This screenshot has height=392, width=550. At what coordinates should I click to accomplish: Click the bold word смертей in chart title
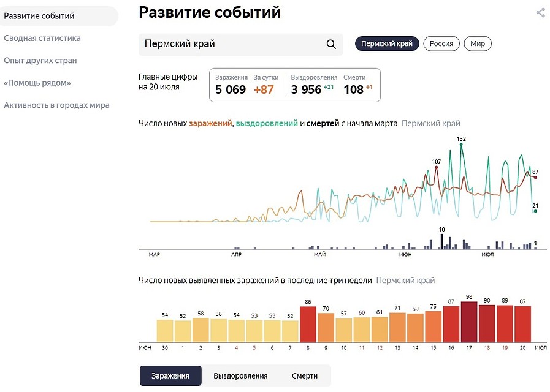[x=323, y=123]
